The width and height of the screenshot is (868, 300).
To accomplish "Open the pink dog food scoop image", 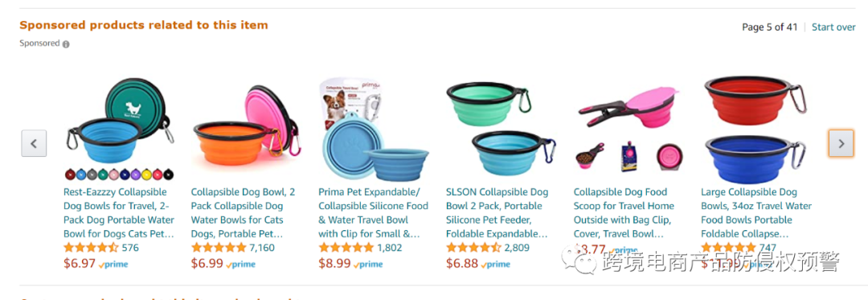I will (628, 129).
